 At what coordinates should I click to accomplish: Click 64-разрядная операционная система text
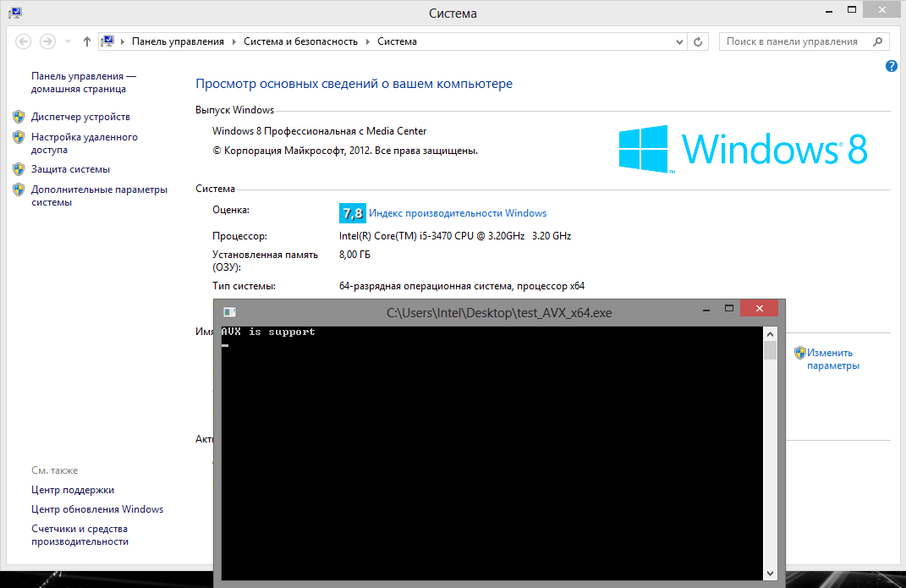pyautogui.click(x=462, y=286)
